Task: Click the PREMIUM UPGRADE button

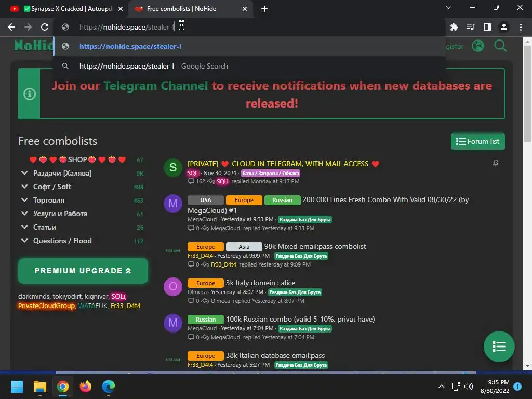Action: coord(83,271)
